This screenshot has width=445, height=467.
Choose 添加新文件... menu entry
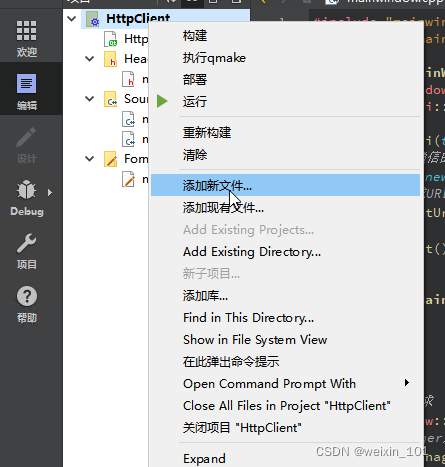coord(285,185)
